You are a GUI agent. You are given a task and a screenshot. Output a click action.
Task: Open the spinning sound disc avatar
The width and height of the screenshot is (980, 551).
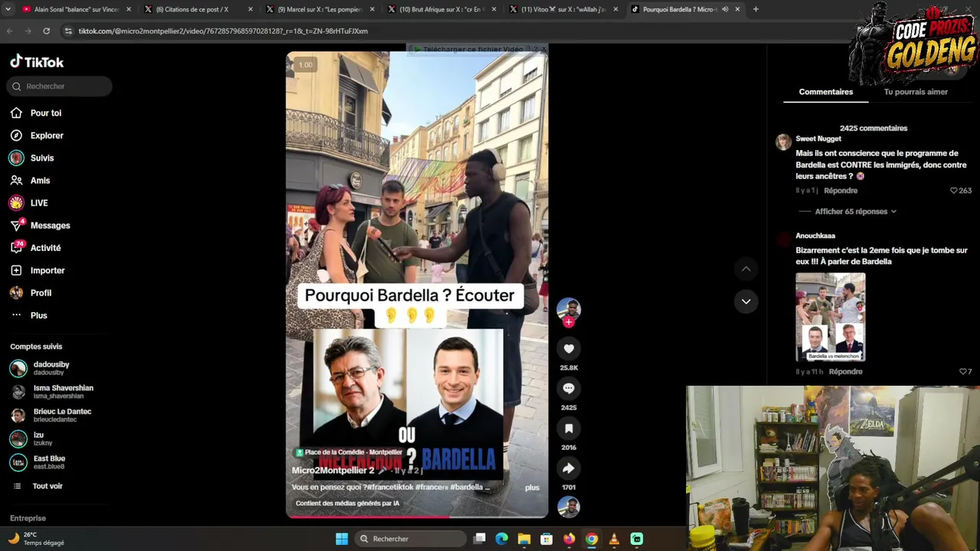click(569, 507)
